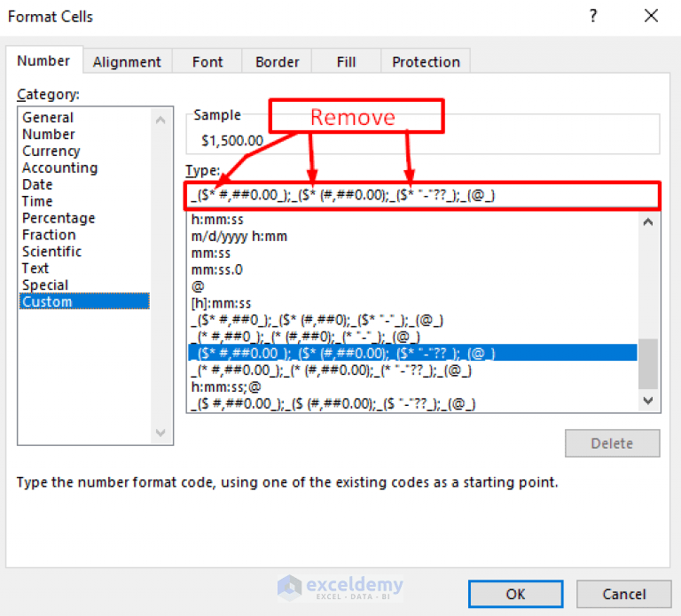This screenshot has width=681, height=616.
Task: Click the Help question mark icon
Action: point(593,16)
